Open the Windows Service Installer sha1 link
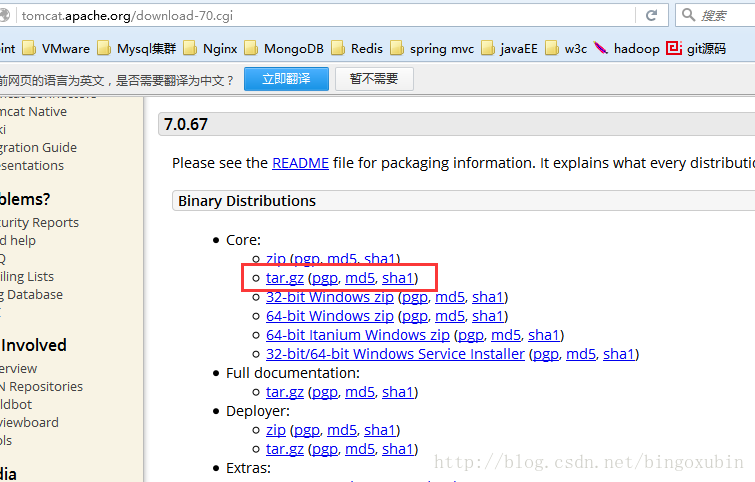The width and height of the screenshot is (755, 482). click(619, 354)
